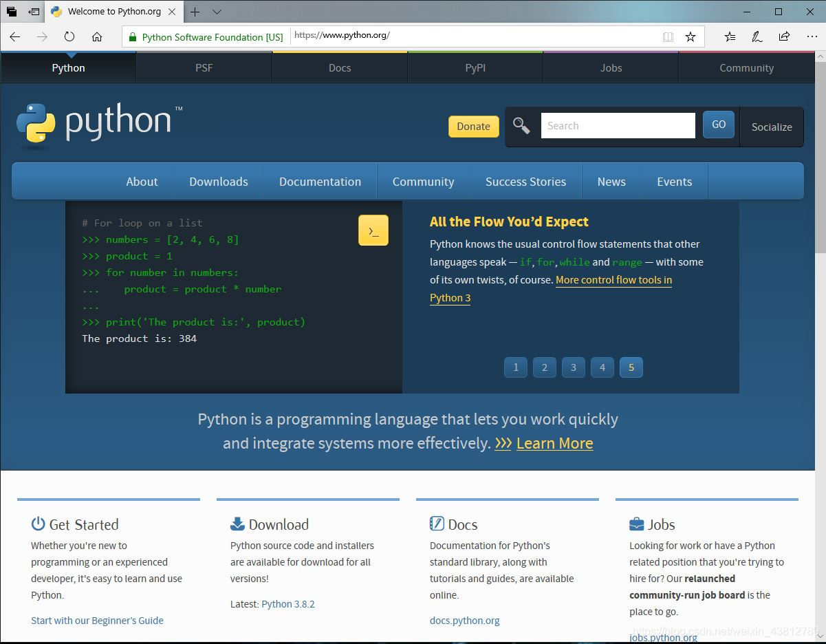The height and width of the screenshot is (644, 826).
Task: Click the Get Started power icon
Action: 38,524
